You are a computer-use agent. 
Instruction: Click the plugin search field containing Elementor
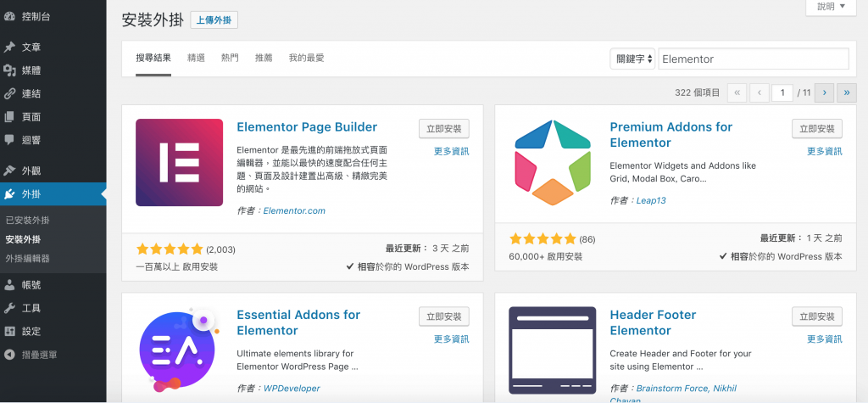pyautogui.click(x=753, y=59)
